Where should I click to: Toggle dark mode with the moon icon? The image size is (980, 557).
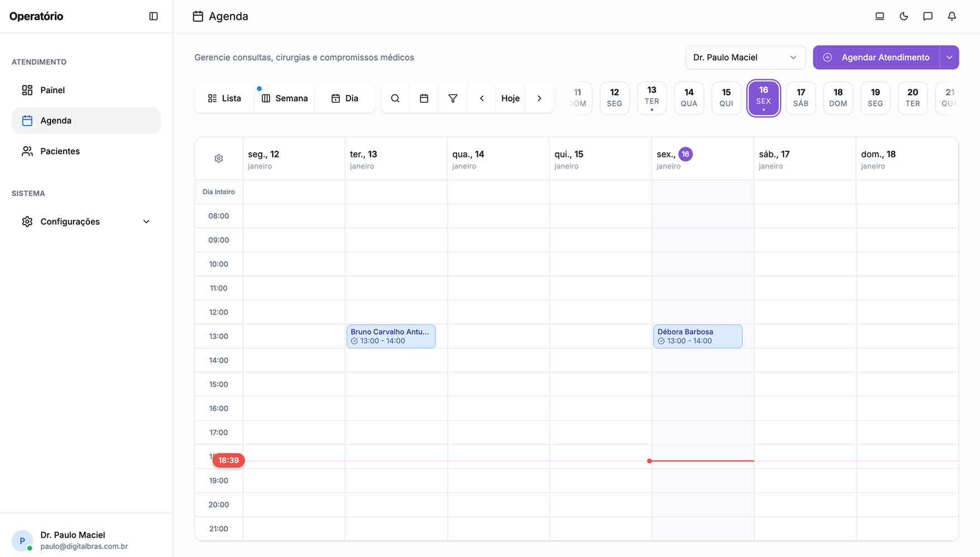(903, 16)
